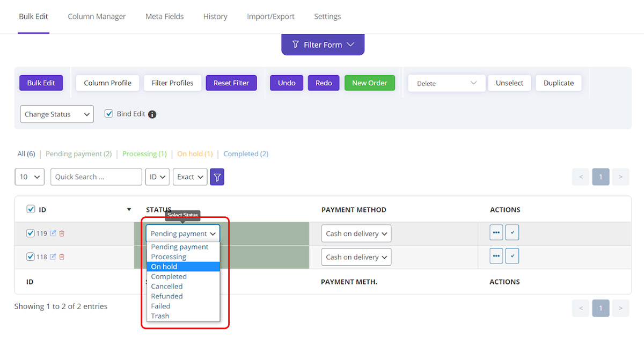This screenshot has height=337, width=644.
Task: Switch to the Column Manager tab
Action: click(97, 17)
